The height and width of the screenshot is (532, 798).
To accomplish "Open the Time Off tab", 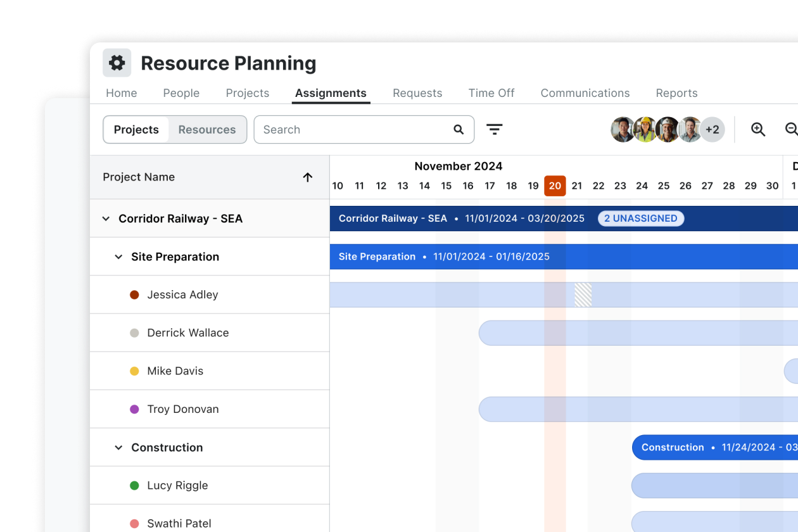I will coord(491,93).
